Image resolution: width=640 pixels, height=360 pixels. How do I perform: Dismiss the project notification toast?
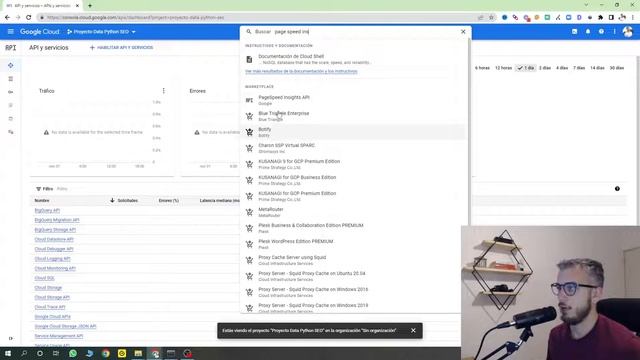coord(413,331)
